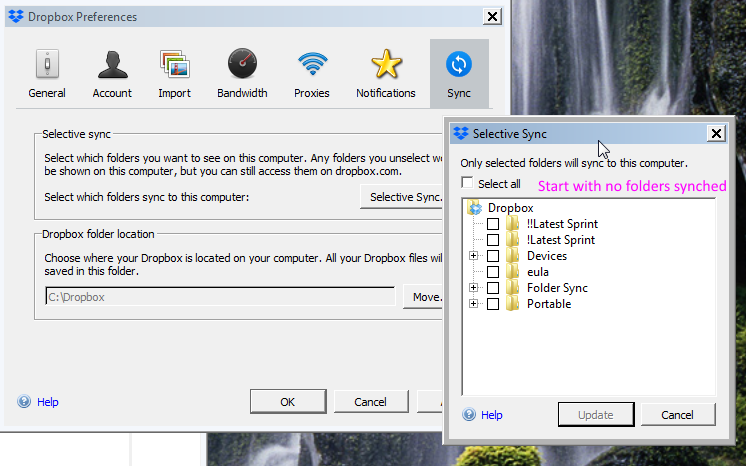The width and height of the screenshot is (746, 466).
Task: Select the eula folder name
Action: tap(538, 272)
